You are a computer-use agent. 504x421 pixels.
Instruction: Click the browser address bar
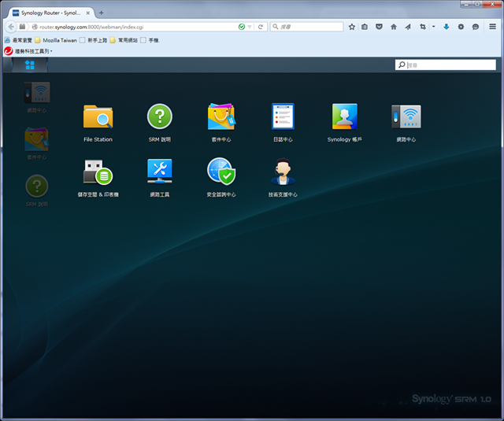click(x=139, y=27)
